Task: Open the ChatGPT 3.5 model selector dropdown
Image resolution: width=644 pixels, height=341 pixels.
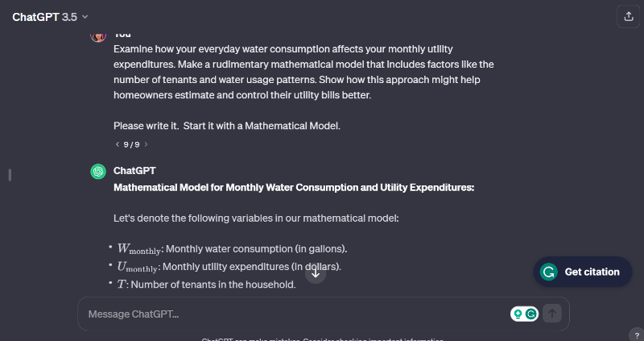Action: click(x=50, y=16)
